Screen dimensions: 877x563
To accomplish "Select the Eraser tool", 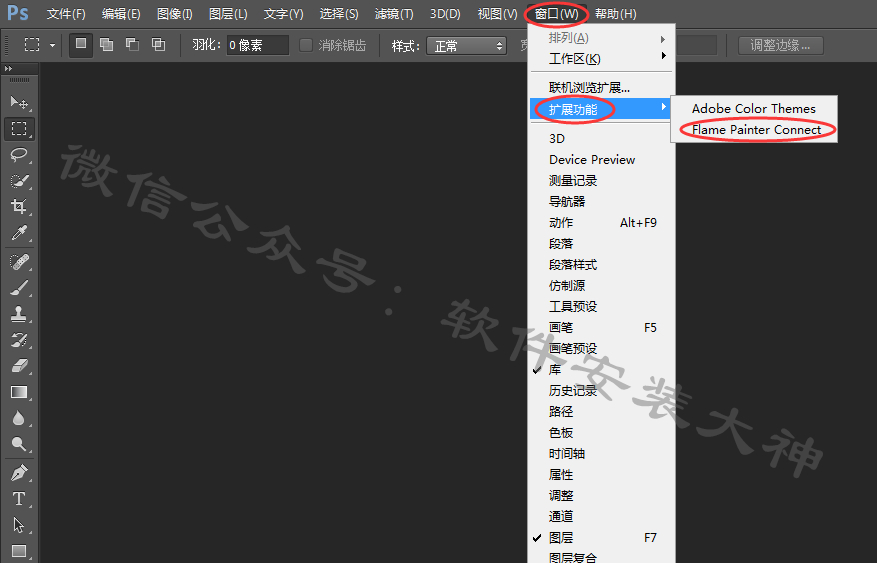I will [19, 366].
